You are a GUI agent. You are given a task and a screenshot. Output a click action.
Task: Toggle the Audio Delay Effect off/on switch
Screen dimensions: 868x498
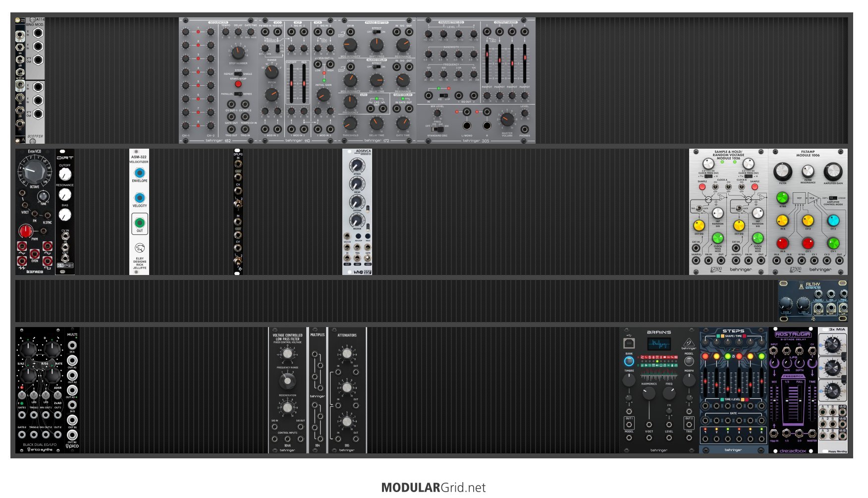click(377, 66)
